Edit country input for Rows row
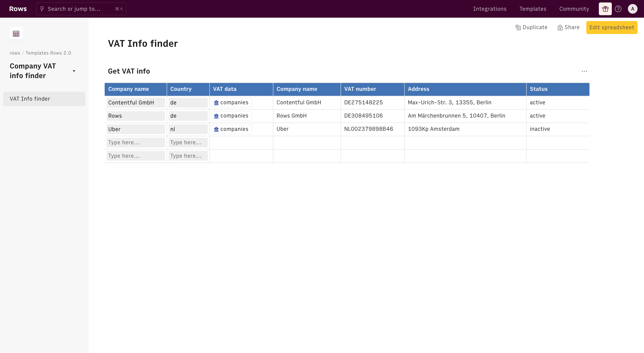This screenshot has height=353, width=644. tap(188, 116)
